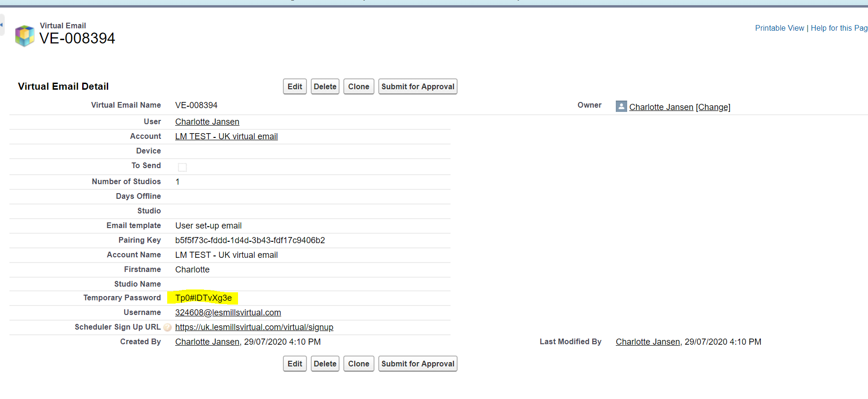Click the [Change] owner link
The height and width of the screenshot is (399, 868).
tap(713, 107)
